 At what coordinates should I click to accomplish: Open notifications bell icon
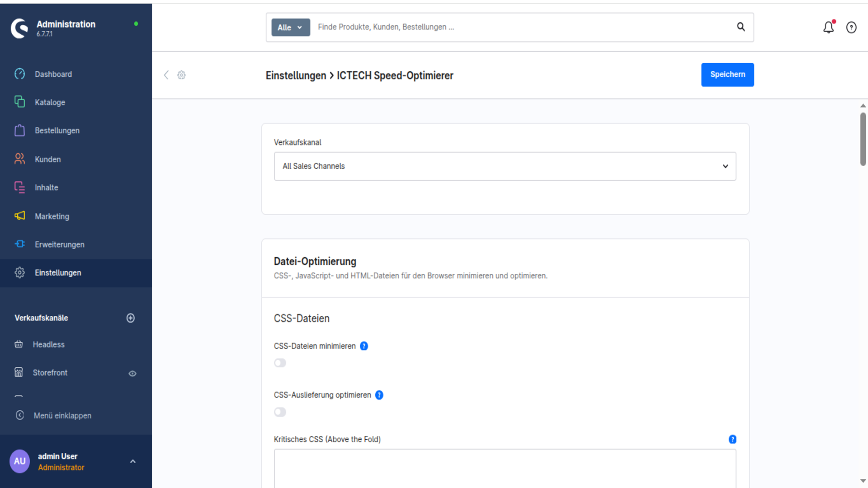coord(829,27)
